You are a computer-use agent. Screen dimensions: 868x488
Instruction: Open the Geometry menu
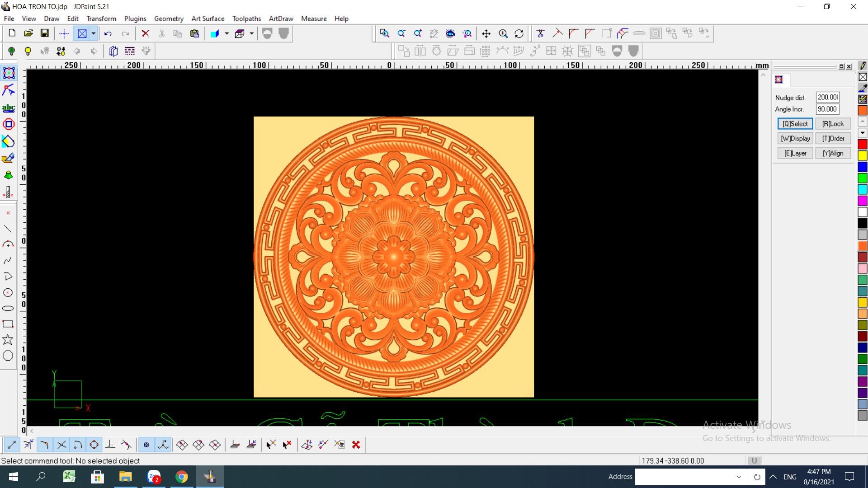(x=169, y=19)
